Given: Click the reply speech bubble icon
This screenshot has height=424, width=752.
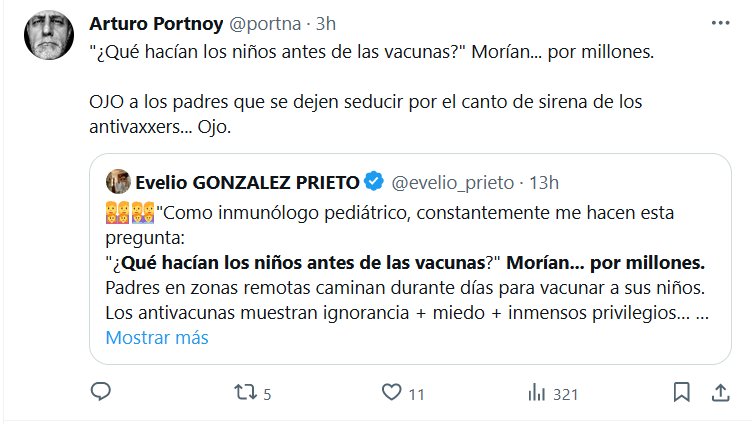Looking at the screenshot, I should 100,392.
